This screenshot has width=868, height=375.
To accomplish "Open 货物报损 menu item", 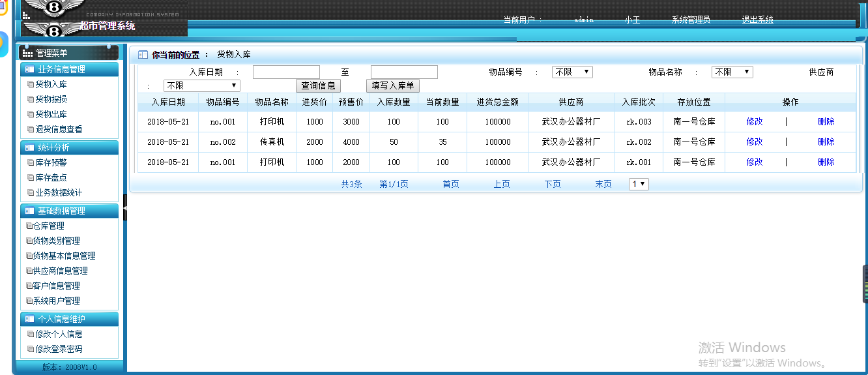I will click(x=51, y=99).
